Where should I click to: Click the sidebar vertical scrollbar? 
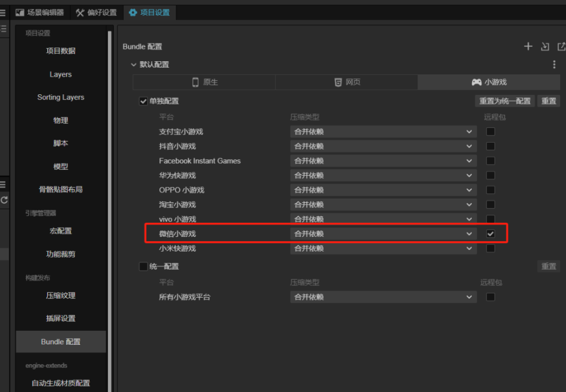[110, 211]
